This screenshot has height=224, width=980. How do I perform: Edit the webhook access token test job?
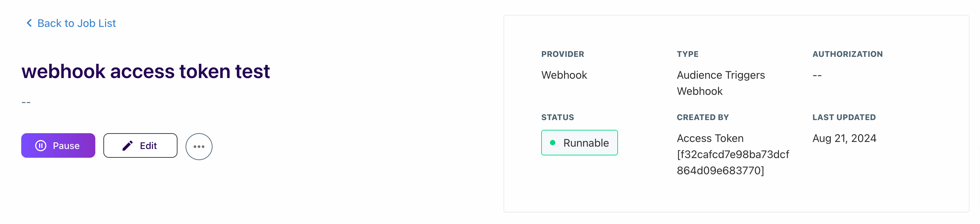tap(140, 145)
